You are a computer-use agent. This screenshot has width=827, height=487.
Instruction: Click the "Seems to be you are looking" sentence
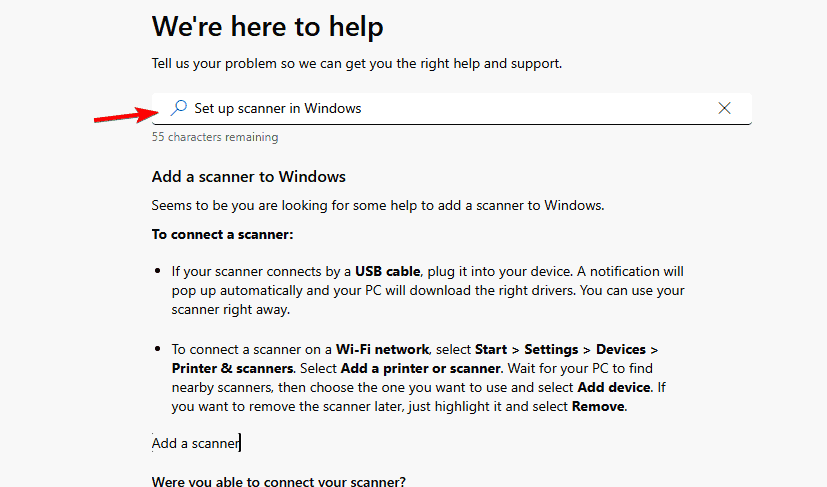tap(378, 205)
